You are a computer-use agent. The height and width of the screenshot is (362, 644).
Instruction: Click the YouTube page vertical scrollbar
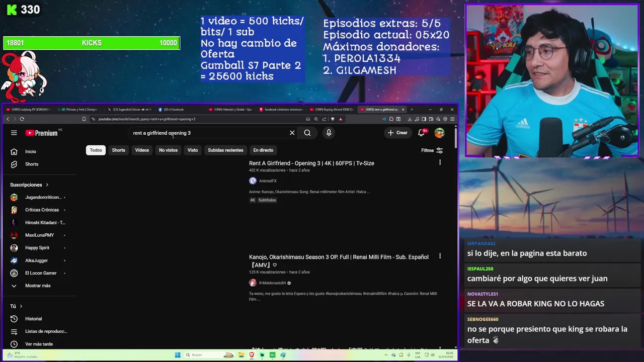(x=455, y=138)
